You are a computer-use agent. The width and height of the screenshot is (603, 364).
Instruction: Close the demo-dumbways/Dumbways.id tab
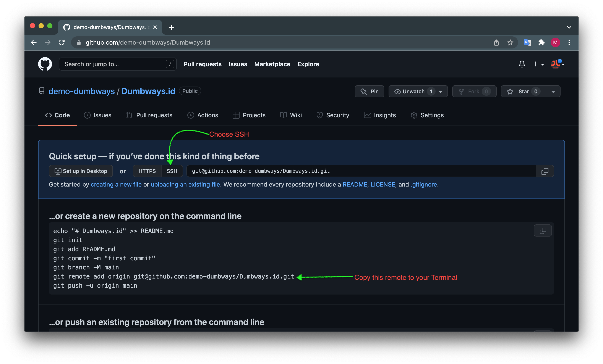[x=155, y=27]
